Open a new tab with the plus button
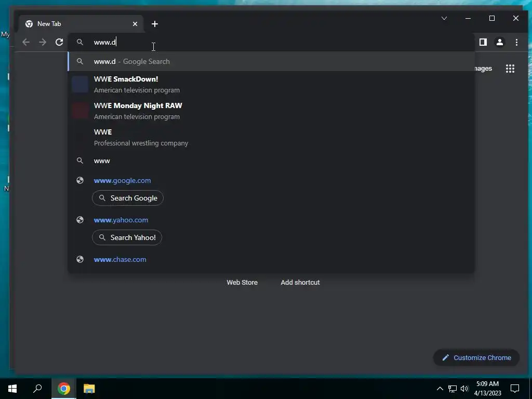The width and height of the screenshot is (532, 399). click(155, 24)
